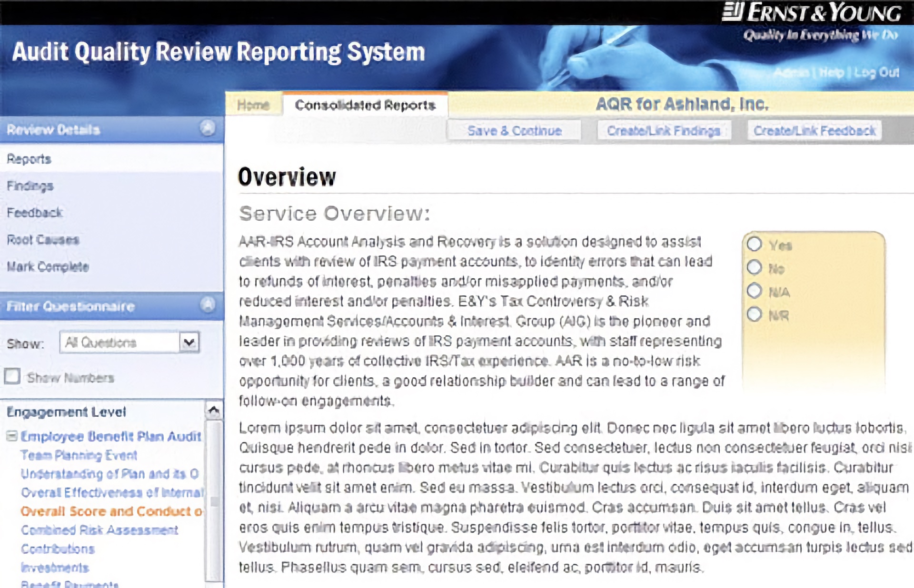Enable the Show Numbers checkbox
The width and height of the screenshot is (914, 588).
(12, 376)
